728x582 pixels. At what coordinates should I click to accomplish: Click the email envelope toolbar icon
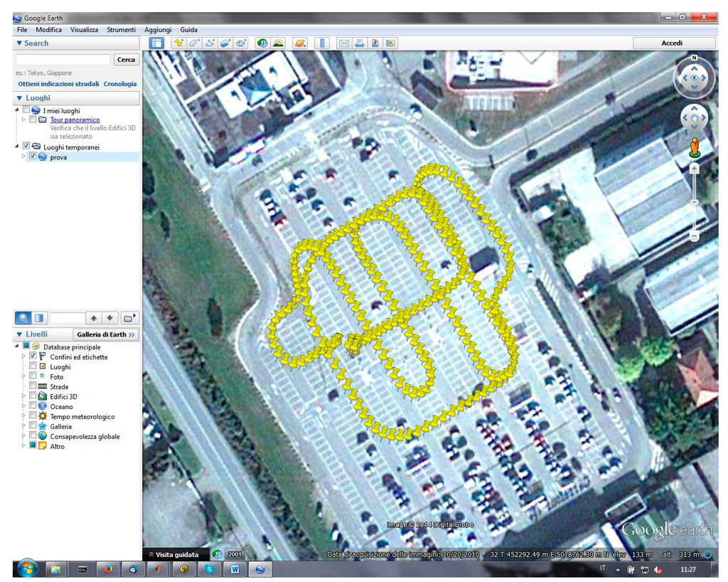tap(344, 43)
